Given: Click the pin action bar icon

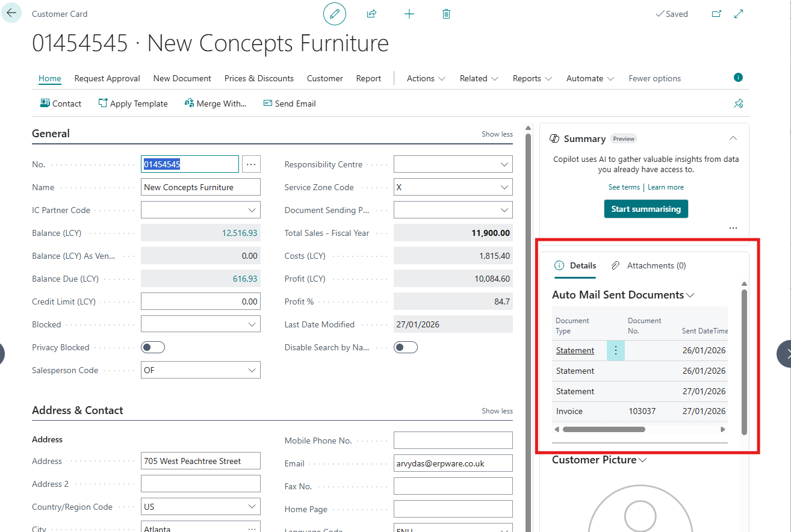Looking at the screenshot, I should pyautogui.click(x=739, y=104).
